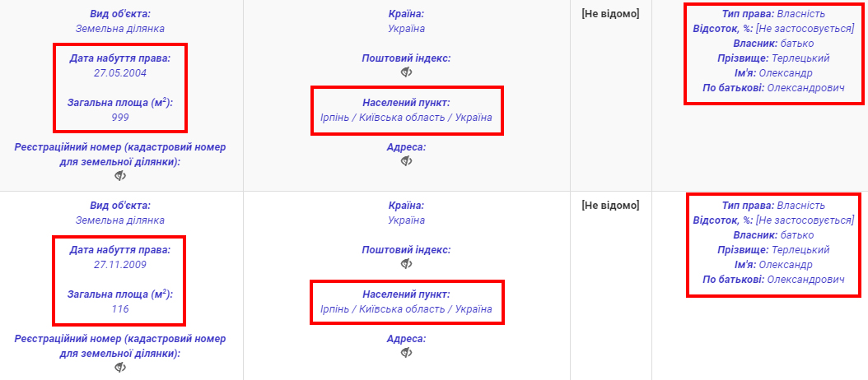Select the acquisition date 27.11.2009
The width and height of the screenshot is (868, 380).
point(120,264)
